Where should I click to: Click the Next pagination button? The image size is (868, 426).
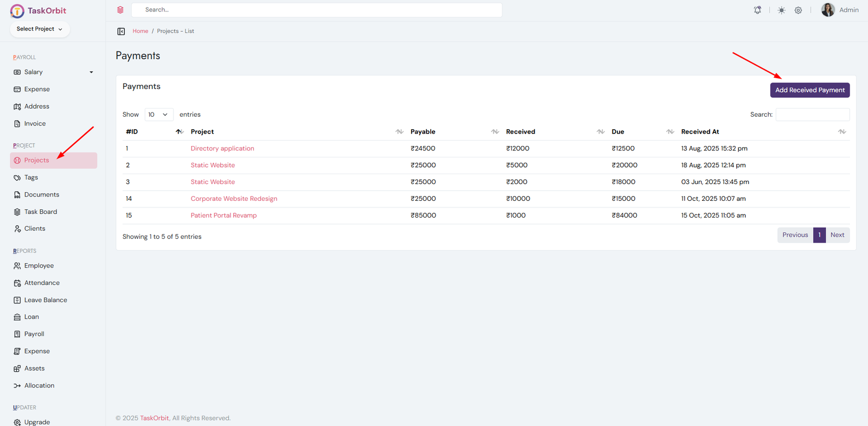click(x=838, y=235)
